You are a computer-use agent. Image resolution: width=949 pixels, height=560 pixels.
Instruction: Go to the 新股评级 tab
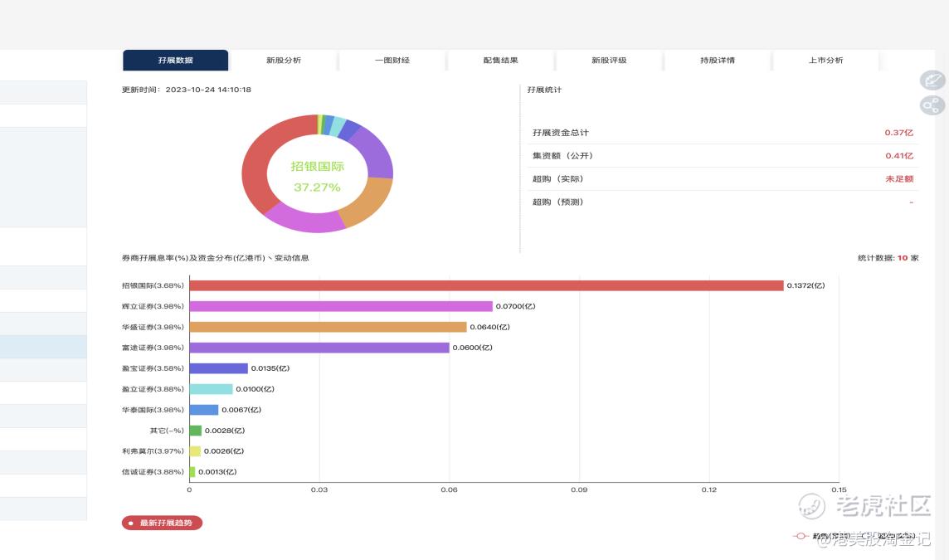click(609, 60)
